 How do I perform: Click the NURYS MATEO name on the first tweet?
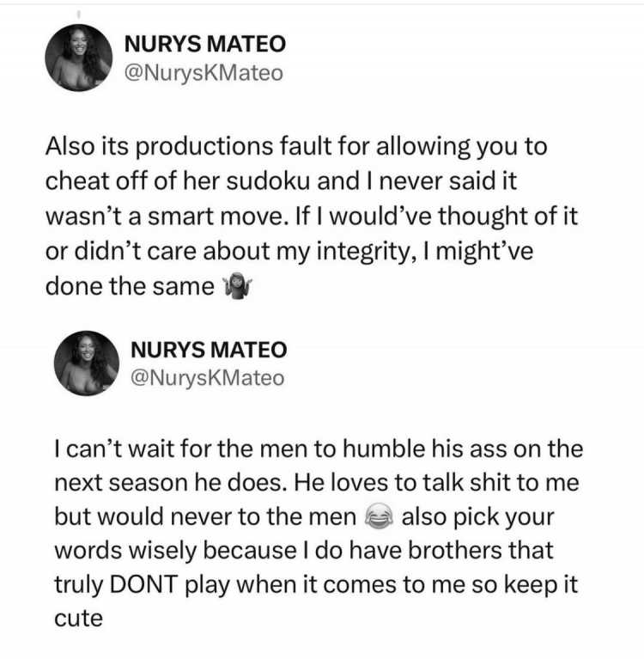[205, 44]
